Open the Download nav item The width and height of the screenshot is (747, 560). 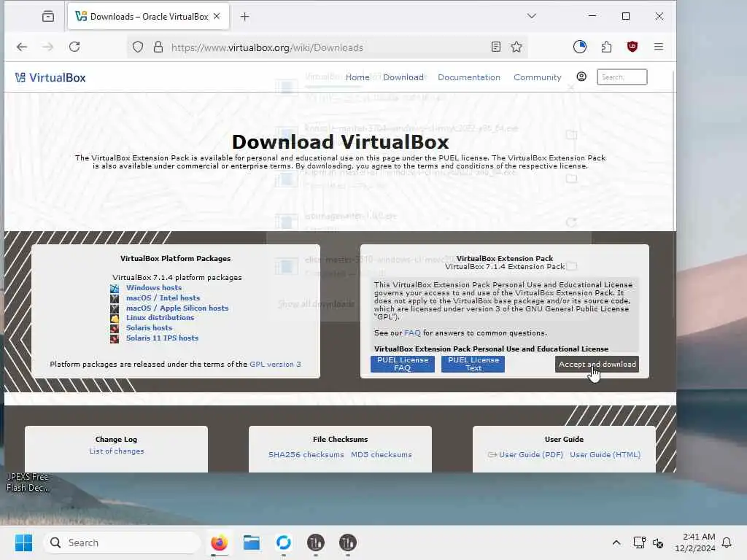tap(403, 77)
